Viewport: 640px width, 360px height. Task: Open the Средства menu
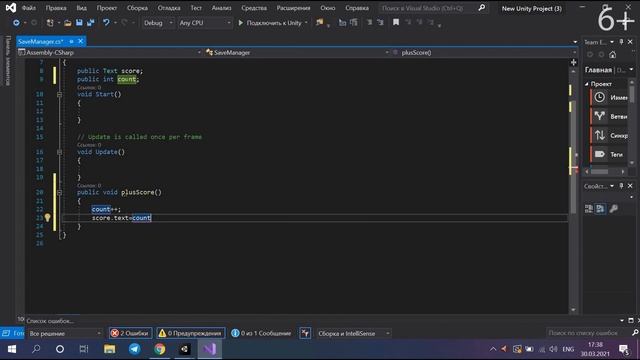coord(254,8)
